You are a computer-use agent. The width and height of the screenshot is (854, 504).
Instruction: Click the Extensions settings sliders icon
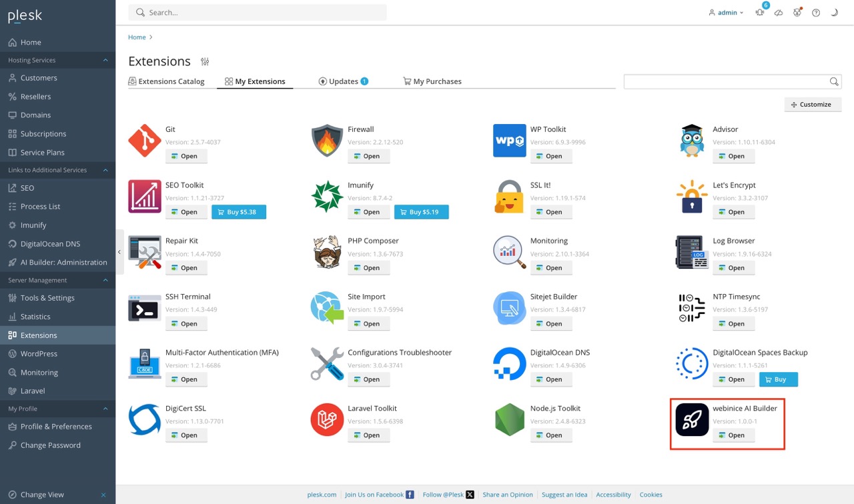tap(204, 61)
